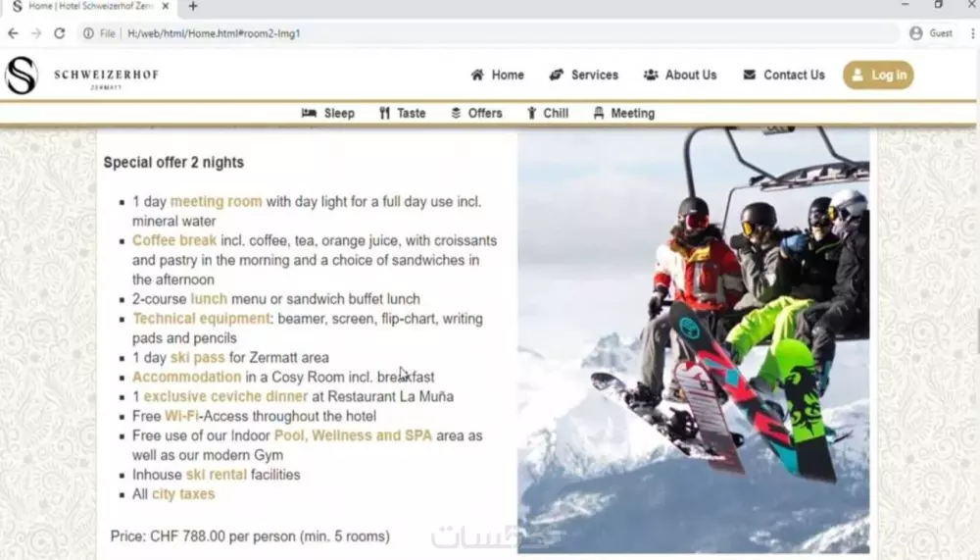
Task: Click the highlighted 'Accommodation' text
Action: pyautogui.click(x=186, y=377)
